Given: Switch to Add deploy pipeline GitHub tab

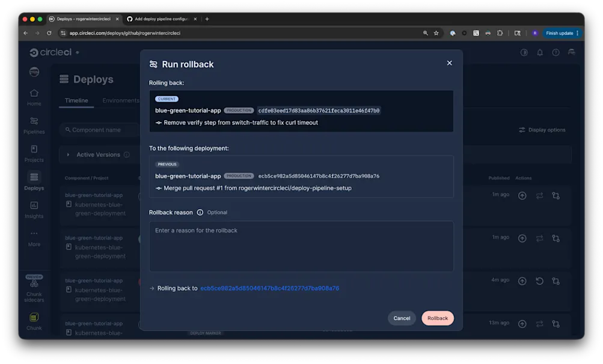Looking at the screenshot, I should click(162, 19).
